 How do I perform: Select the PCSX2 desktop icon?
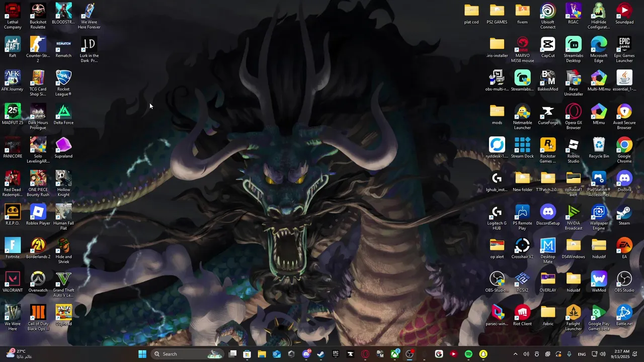tap(522, 283)
